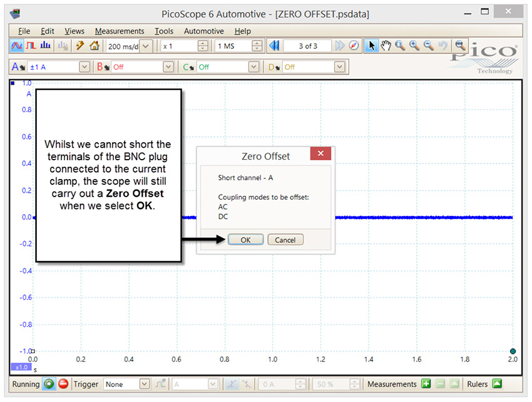The image size is (532, 402).
Task: Open the Views menu
Action: 74,31
